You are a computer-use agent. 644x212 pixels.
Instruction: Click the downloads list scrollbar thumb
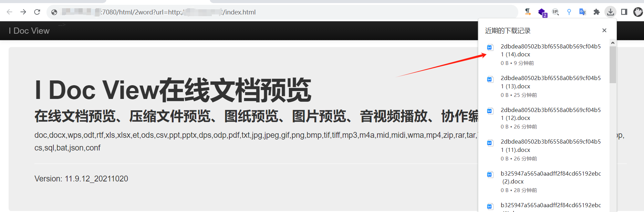coord(613,65)
